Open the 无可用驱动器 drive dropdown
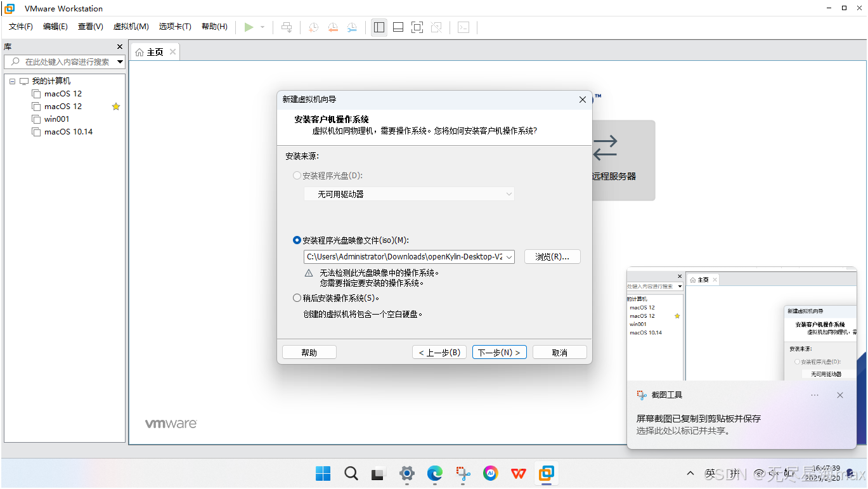 pos(409,194)
